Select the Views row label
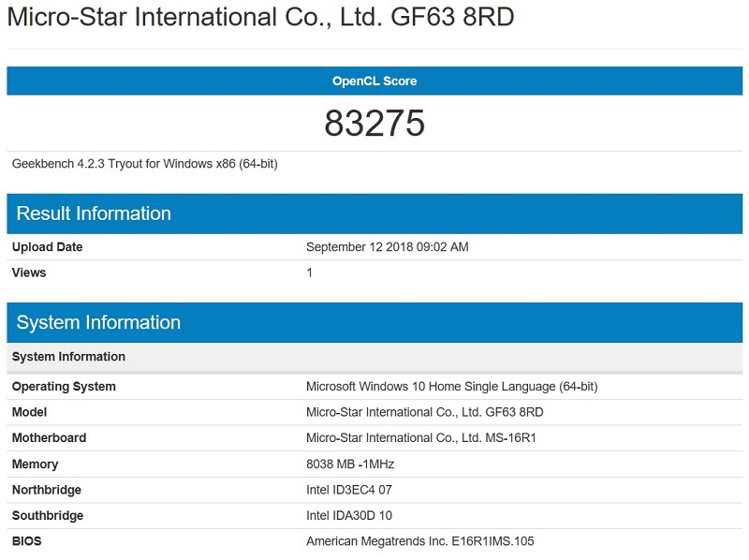The height and width of the screenshot is (560, 749). pos(33,273)
